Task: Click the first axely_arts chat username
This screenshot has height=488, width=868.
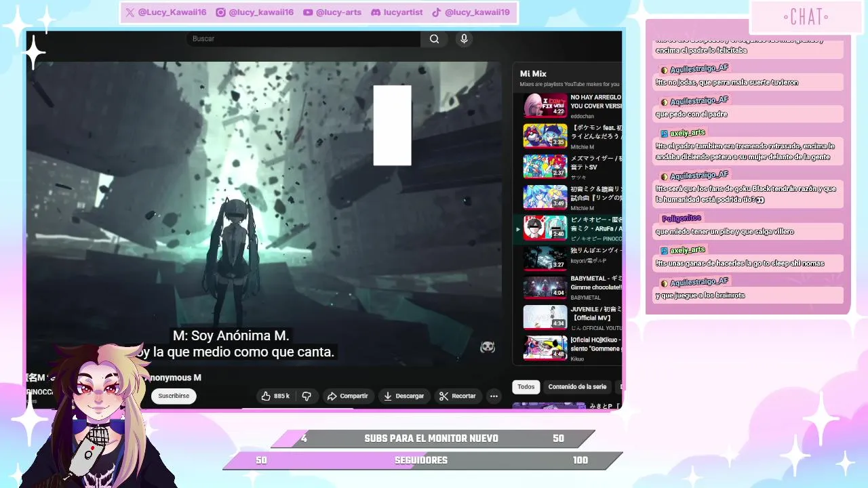Action: [x=688, y=133]
